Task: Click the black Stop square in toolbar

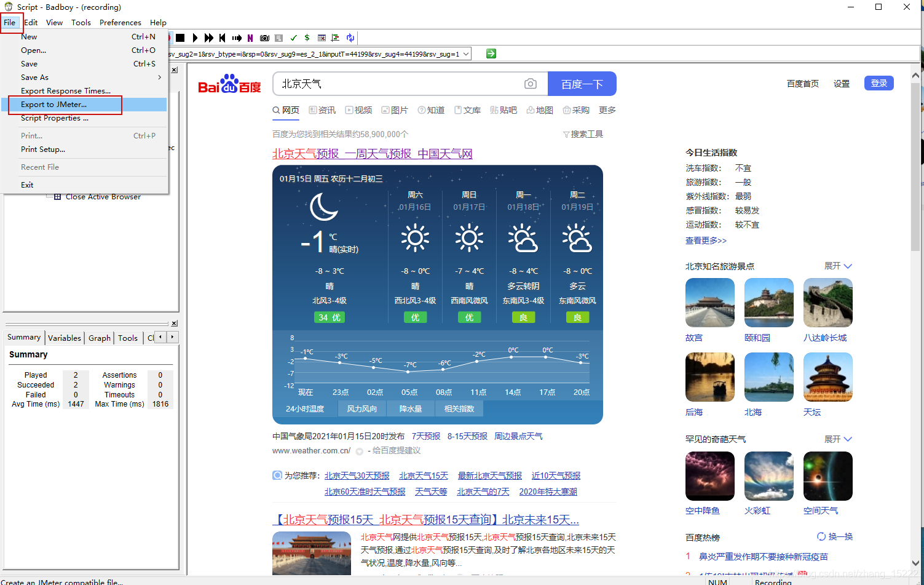Action: [180, 38]
